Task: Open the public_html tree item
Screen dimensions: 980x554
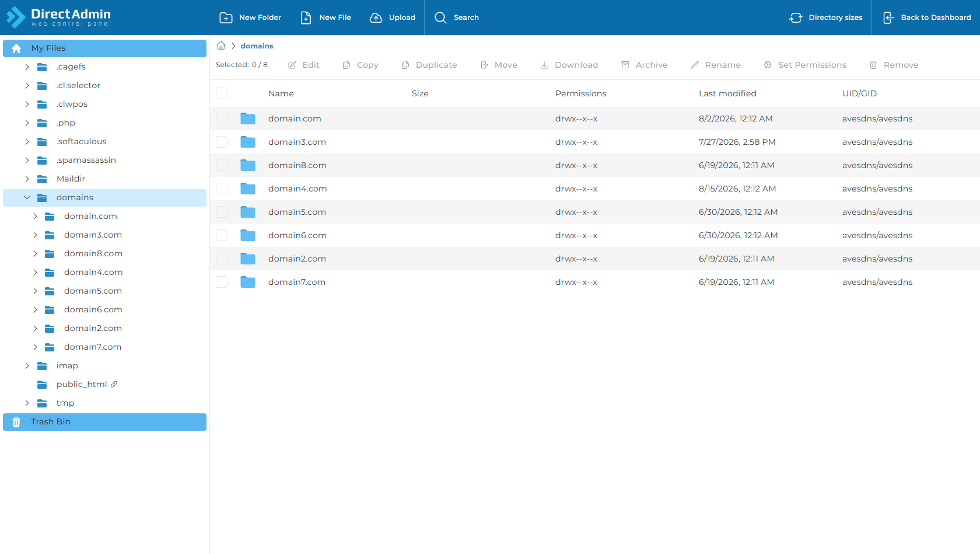Action: [x=82, y=384]
